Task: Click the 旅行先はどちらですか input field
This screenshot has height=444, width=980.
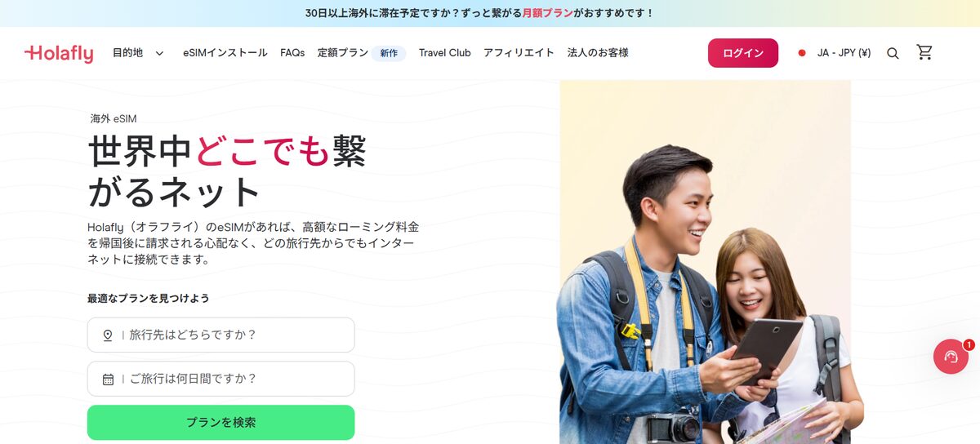Action: click(x=221, y=335)
